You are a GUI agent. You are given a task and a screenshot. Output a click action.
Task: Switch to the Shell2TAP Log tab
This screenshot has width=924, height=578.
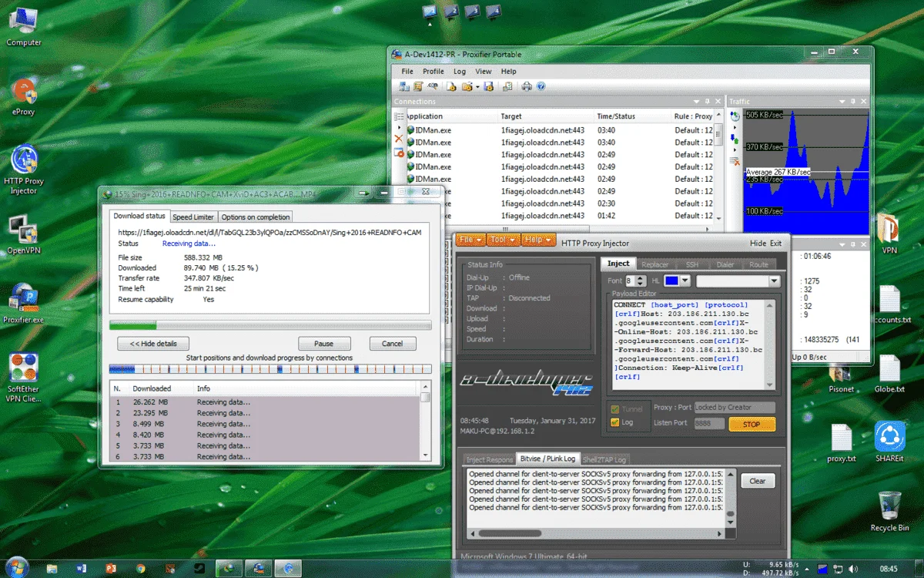[604, 459]
